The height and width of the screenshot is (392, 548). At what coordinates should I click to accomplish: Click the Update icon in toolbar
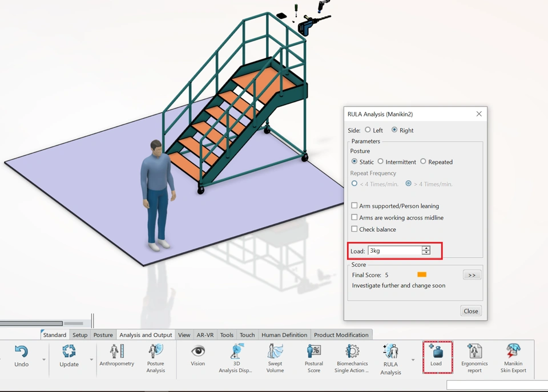pyautogui.click(x=69, y=352)
